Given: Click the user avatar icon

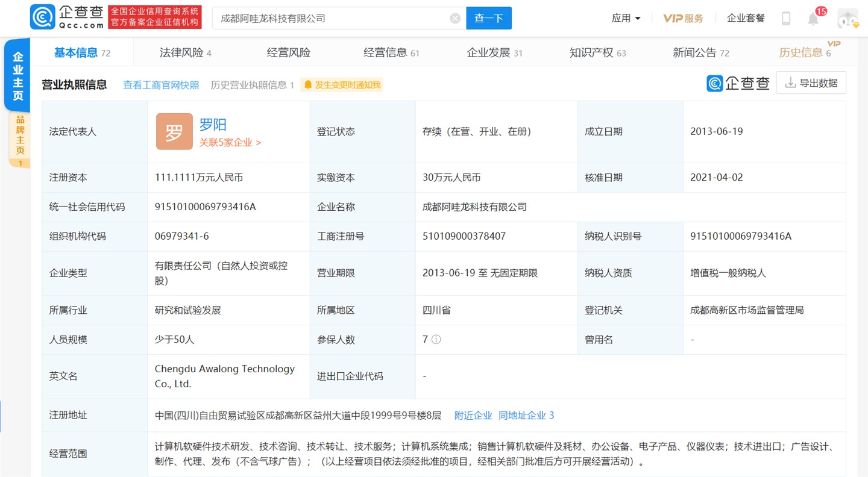Looking at the screenshot, I should tap(848, 19).
